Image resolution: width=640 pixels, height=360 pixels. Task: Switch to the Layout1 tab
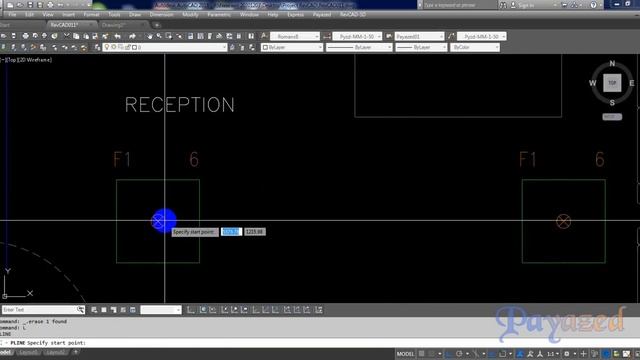[29, 352]
